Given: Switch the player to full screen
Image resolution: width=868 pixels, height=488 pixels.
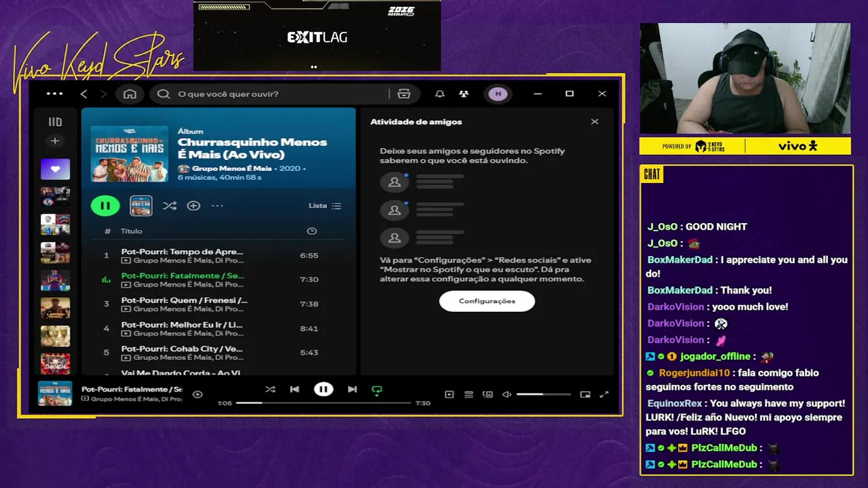Looking at the screenshot, I should tap(604, 394).
